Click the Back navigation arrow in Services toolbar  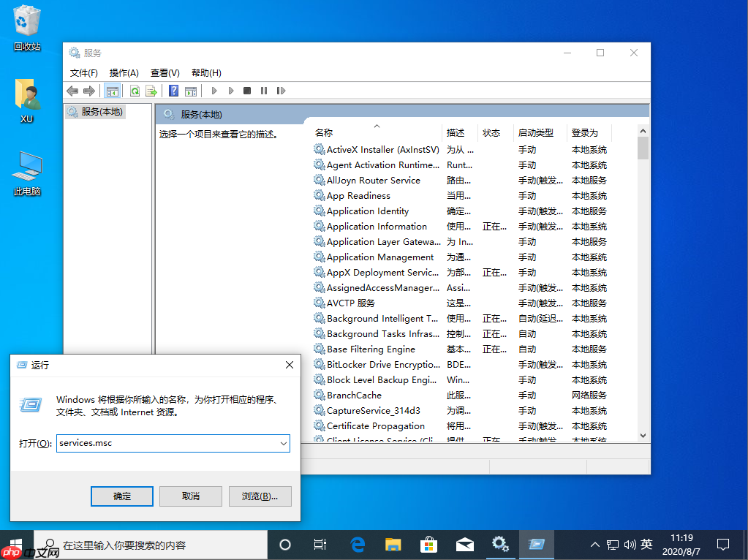(72, 91)
